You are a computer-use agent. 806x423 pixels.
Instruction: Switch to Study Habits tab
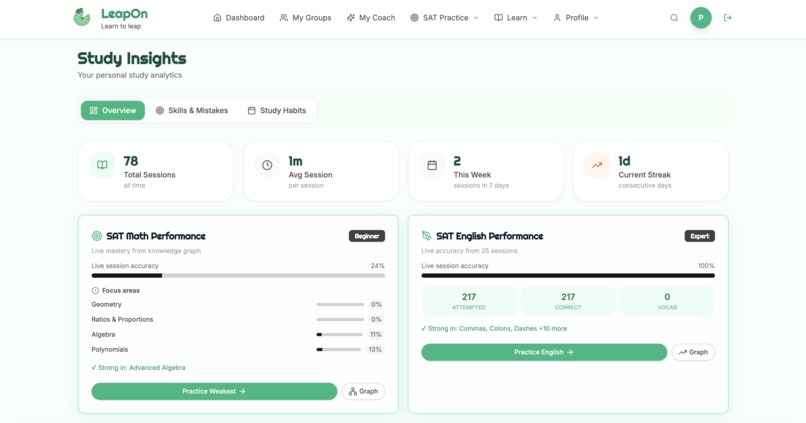277,111
